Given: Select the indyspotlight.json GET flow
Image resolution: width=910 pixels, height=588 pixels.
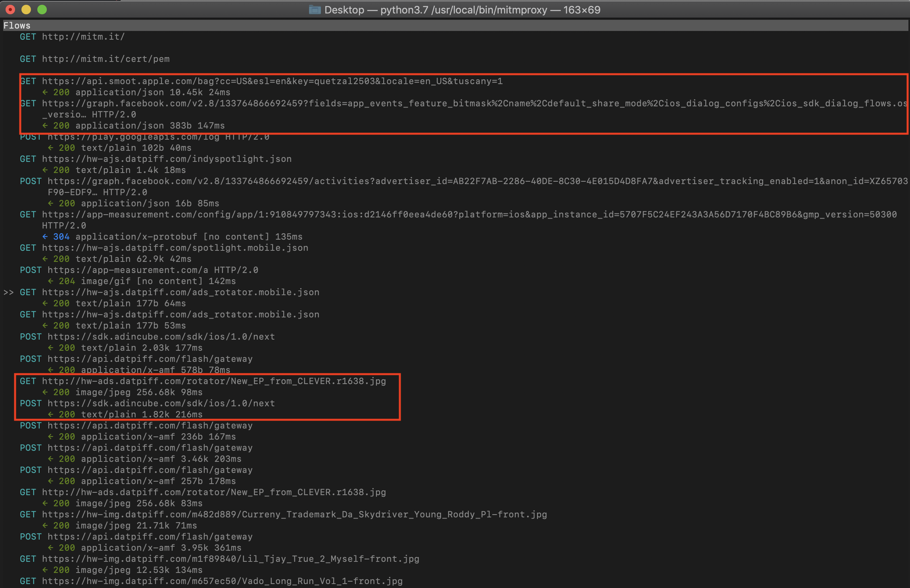Looking at the screenshot, I should [156, 159].
